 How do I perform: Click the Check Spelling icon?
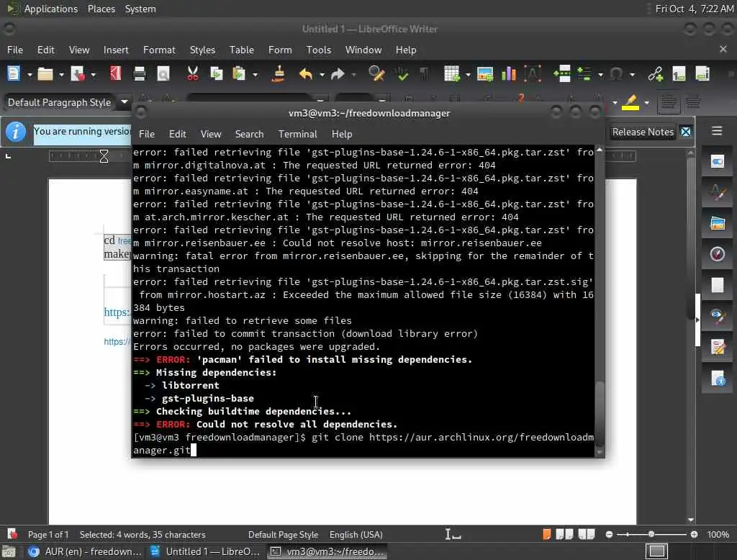click(401, 74)
